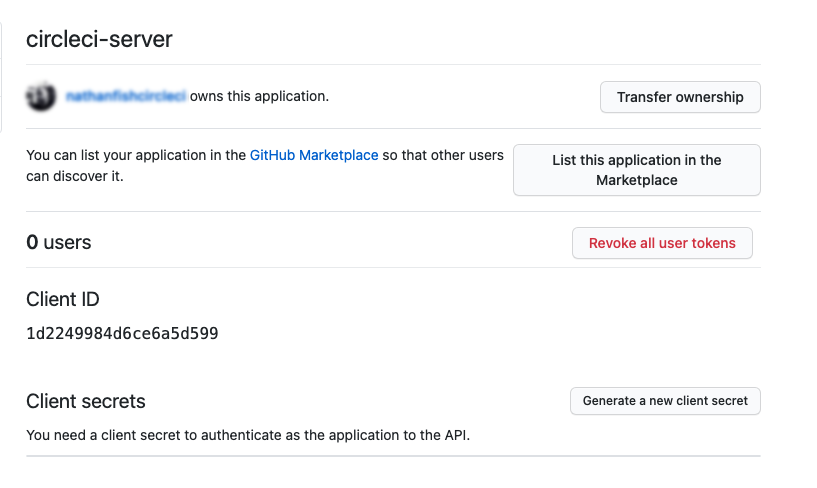
Task: Revoke all user tokens
Action: coord(662,243)
